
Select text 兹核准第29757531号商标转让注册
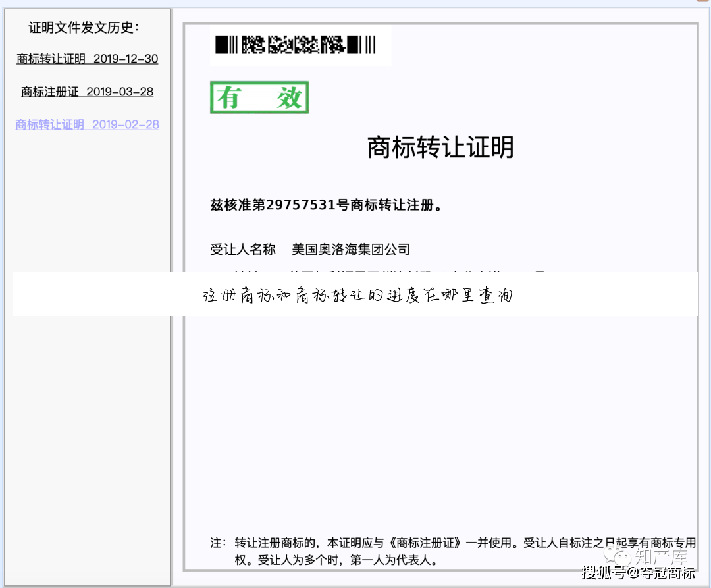pos(326,205)
